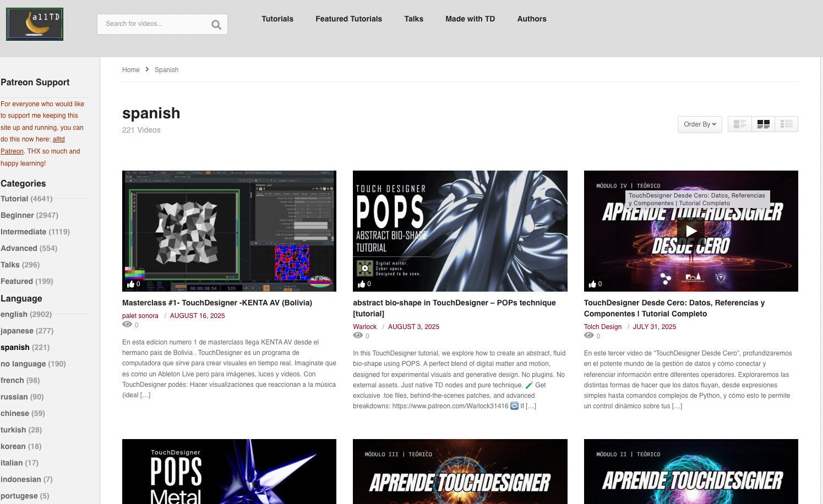Open the Authors menu item
823x504 pixels.
532,19
